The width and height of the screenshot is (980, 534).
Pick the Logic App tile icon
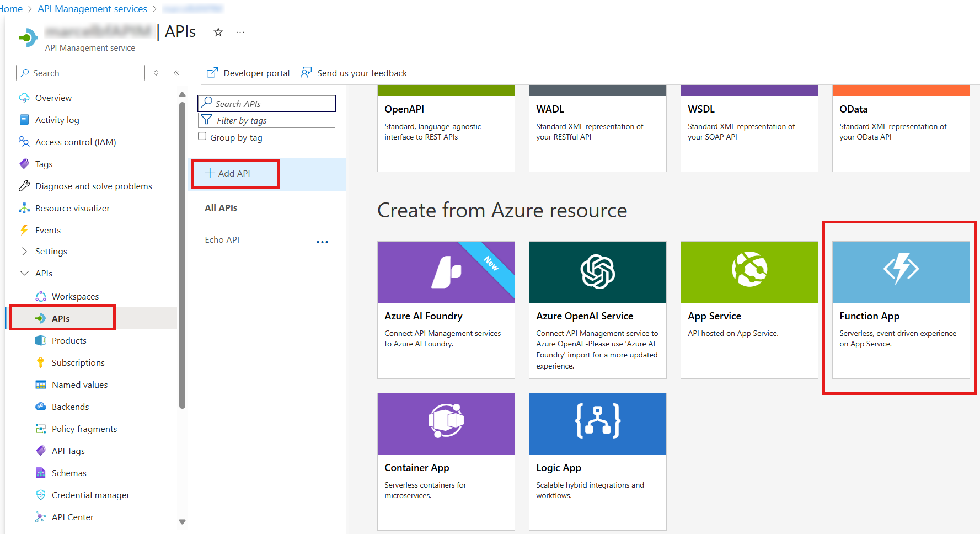pyautogui.click(x=597, y=421)
